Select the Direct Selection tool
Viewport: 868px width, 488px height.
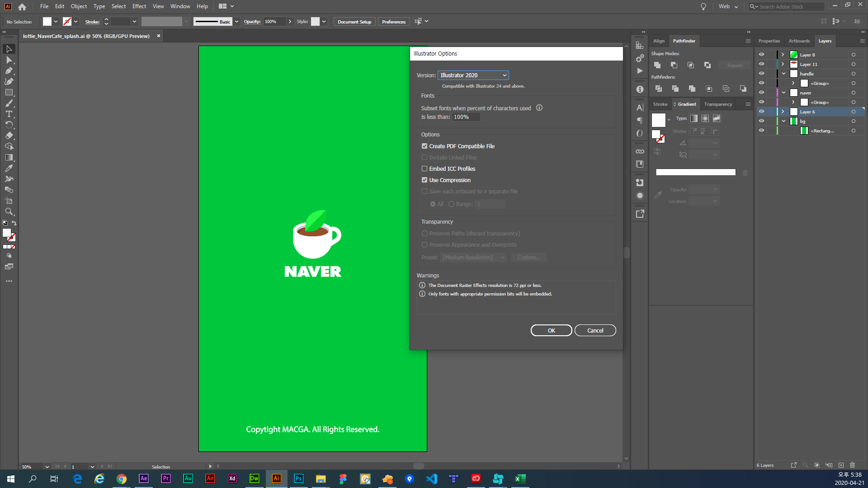pos(9,60)
